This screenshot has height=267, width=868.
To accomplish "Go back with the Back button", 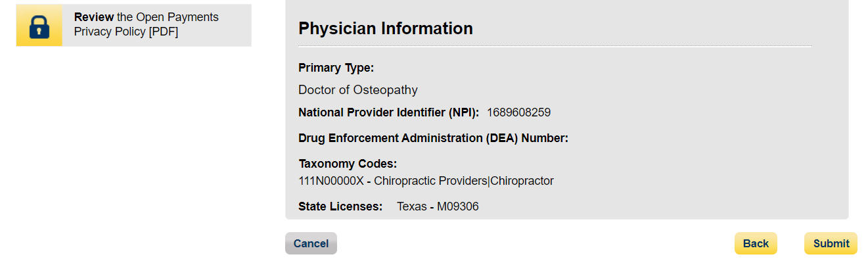I will pos(756,243).
